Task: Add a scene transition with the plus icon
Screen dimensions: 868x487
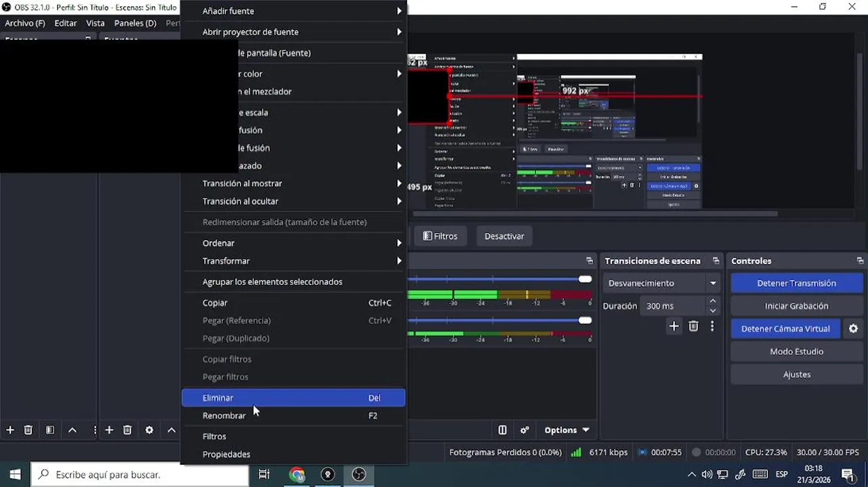Action: 674,327
